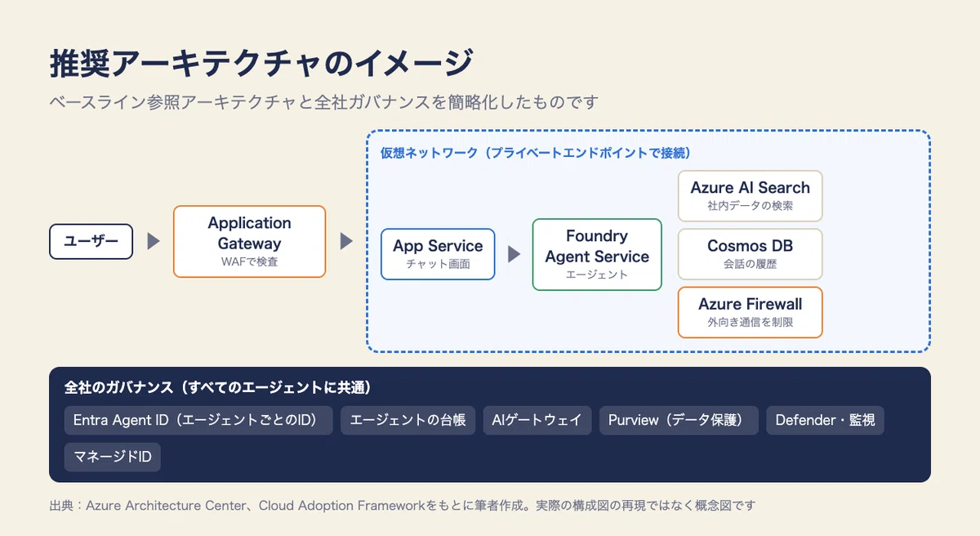Click the 出典 source note at bottom
The width and height of the screenshot is (980, 536).
403,506
